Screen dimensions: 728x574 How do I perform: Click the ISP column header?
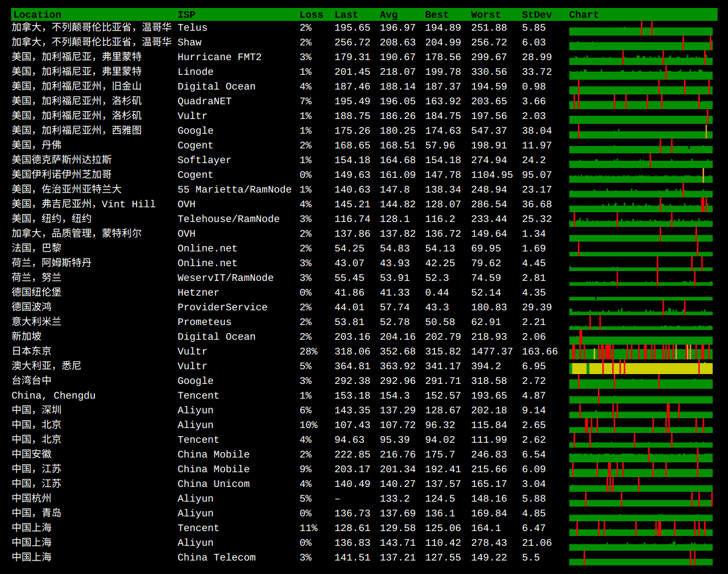click(186, 15)
